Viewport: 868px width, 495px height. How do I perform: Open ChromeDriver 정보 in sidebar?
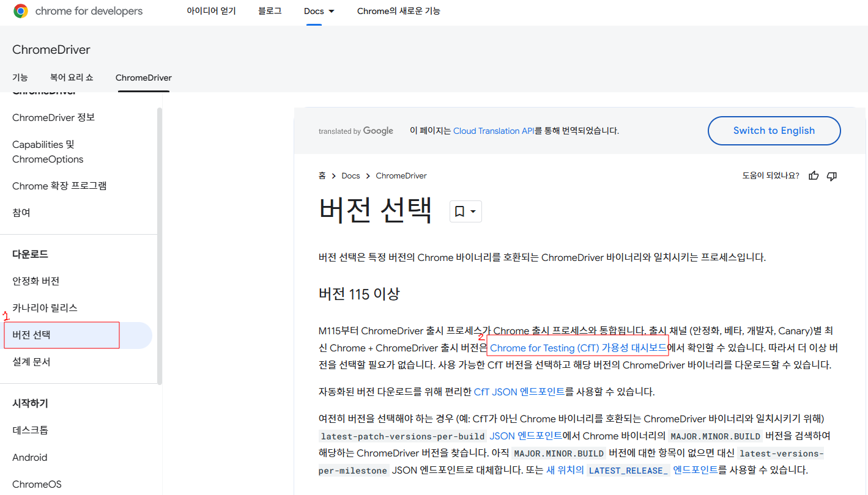54,117
